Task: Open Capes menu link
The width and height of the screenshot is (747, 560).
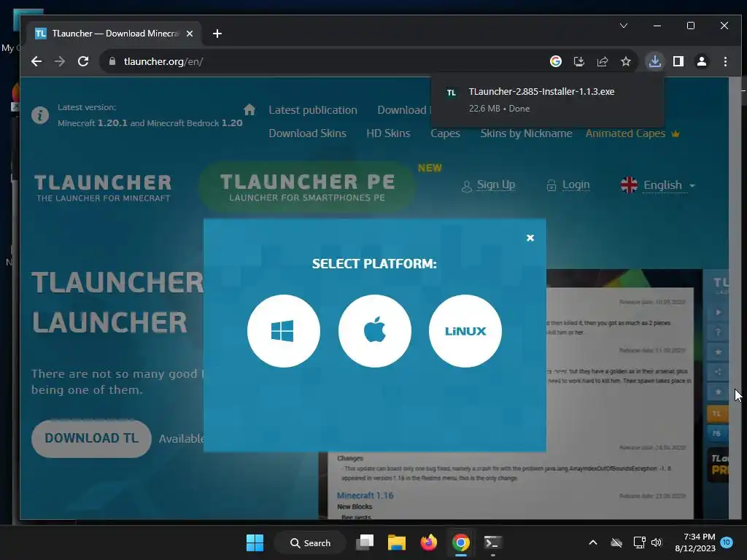Action: point(446,133)
